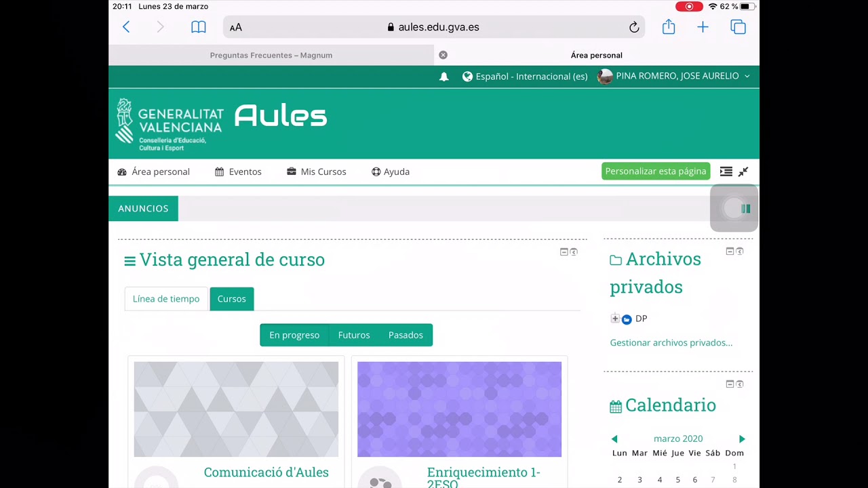The image size is (868, 488).
Task: Tap the screen recording indicator
Action: [689, 7]
